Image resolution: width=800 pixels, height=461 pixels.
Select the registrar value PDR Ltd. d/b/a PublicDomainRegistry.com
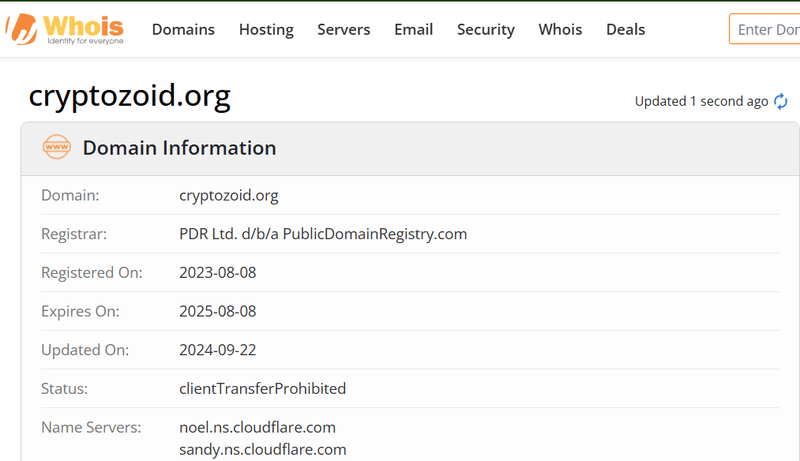pos(323,234)
